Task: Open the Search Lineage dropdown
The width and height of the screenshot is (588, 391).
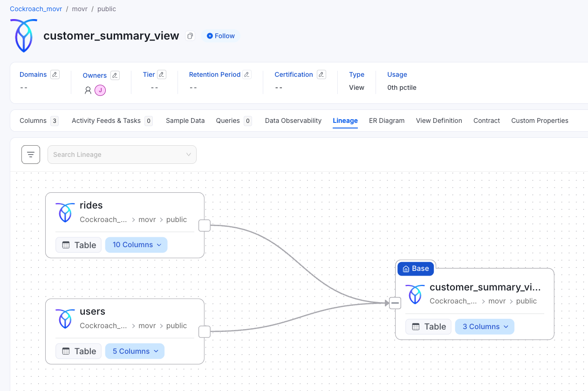Action: coord(122,155)
